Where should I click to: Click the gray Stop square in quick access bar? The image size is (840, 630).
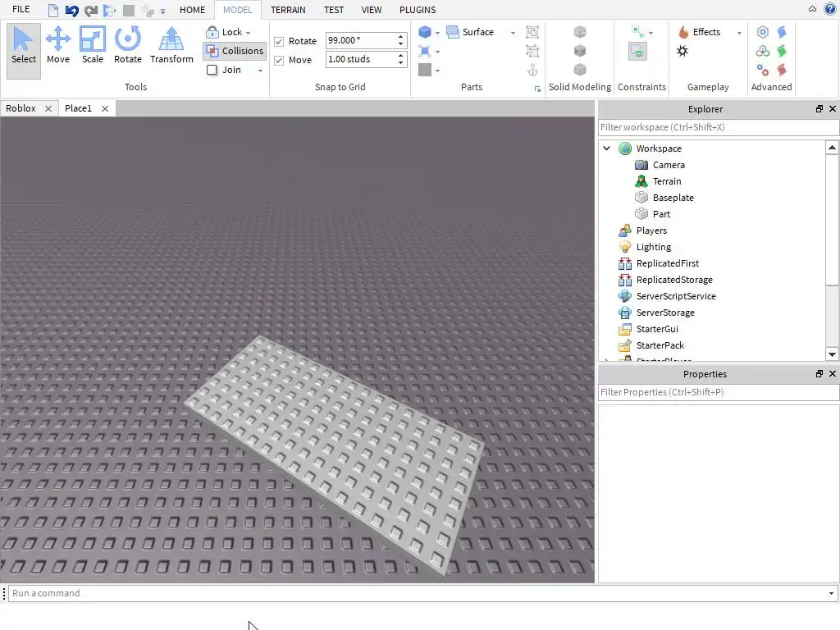[129, 10]
